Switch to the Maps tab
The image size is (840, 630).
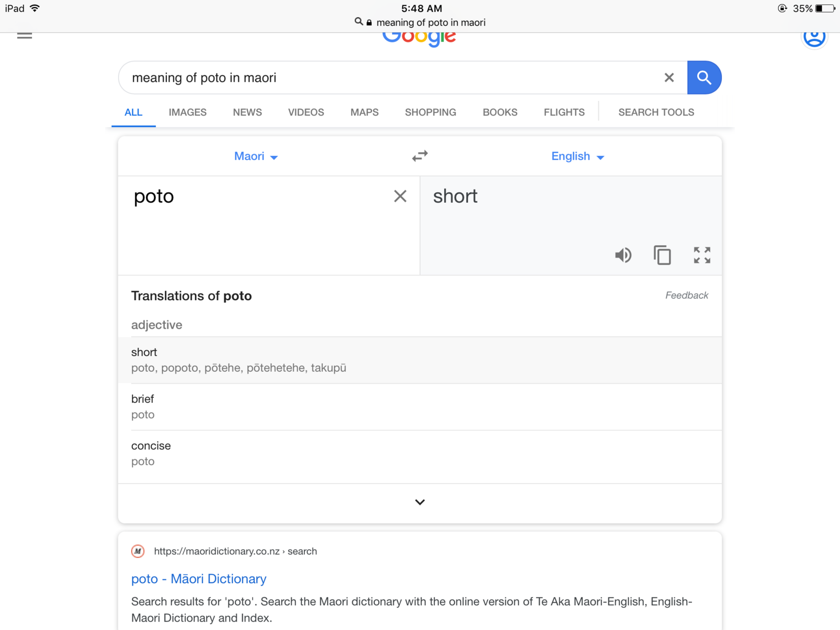click(364, 112)
